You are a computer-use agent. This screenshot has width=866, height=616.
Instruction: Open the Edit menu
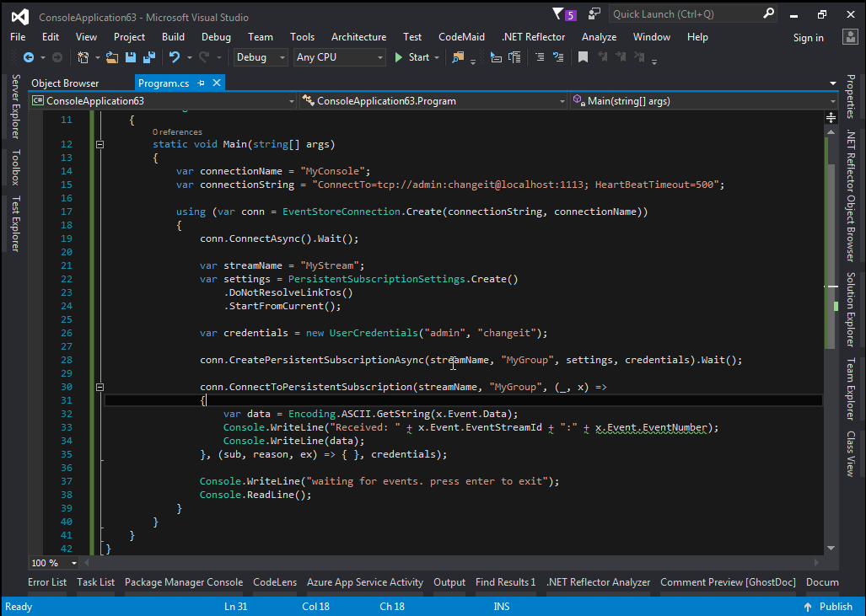[51, 37]
